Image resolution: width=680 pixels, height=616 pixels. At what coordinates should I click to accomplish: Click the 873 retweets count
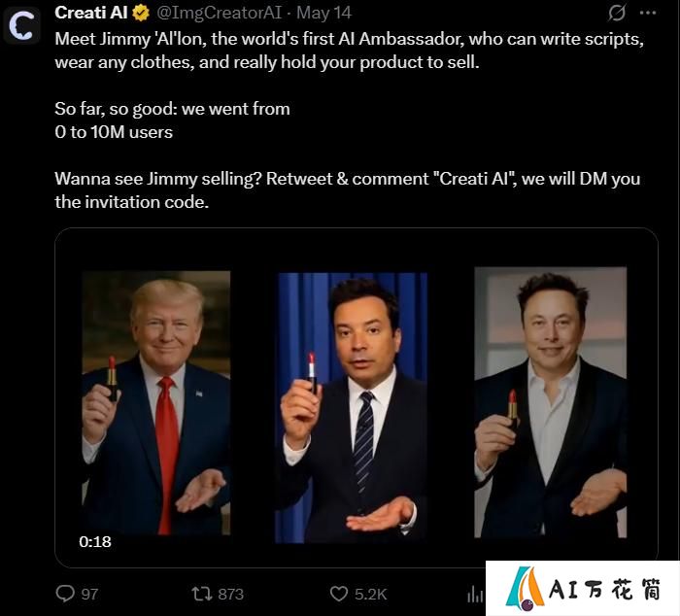(x=231, y=594)
